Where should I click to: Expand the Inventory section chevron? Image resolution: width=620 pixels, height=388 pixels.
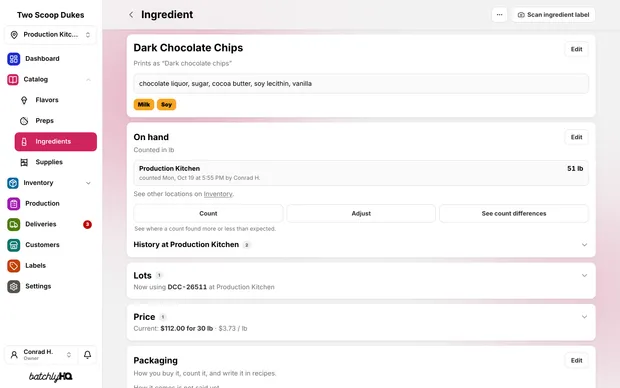(x=88, y=183)
